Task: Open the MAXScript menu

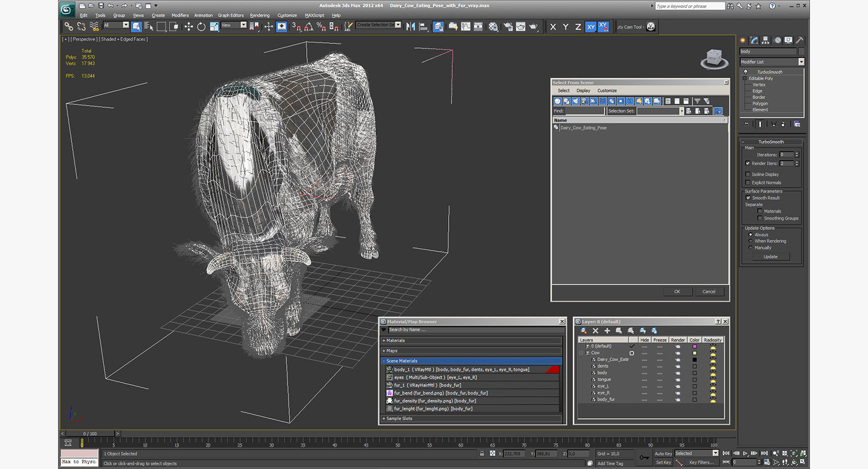Action: coord(314,15)
